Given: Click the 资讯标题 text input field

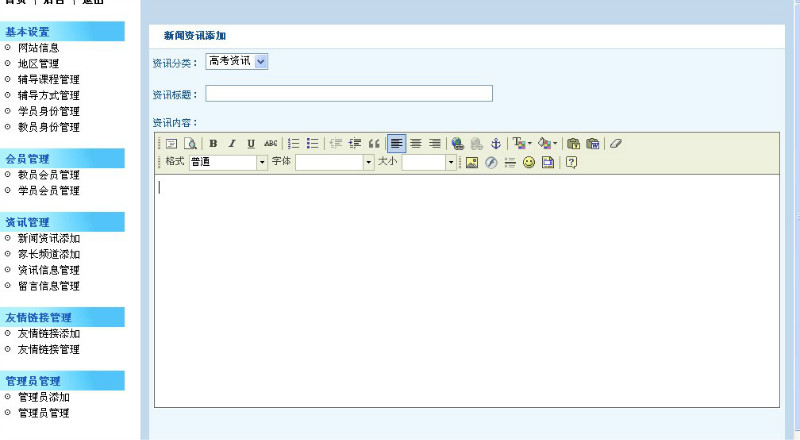Looking at the screenshot, I should (x=348, y=94).
